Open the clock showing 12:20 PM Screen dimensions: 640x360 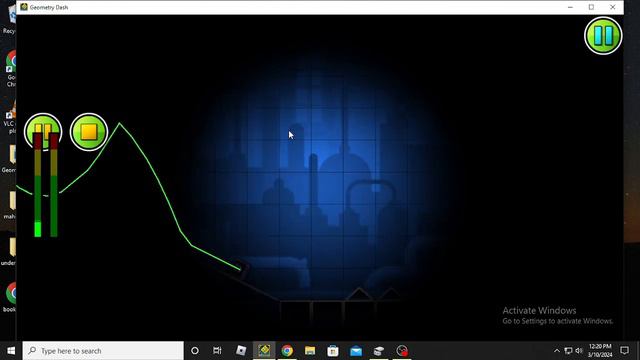(600, 351)
